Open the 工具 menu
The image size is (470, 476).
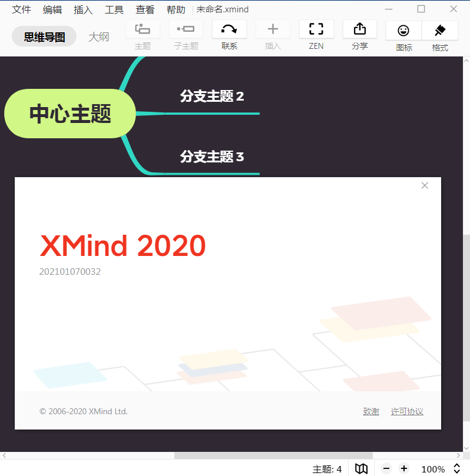(114, 9)
